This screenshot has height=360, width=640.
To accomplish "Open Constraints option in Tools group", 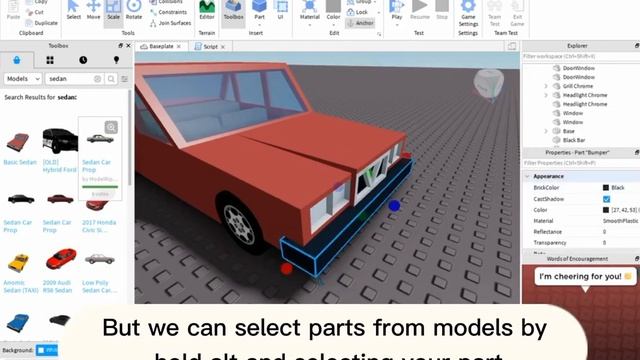I will coord(168,12).
